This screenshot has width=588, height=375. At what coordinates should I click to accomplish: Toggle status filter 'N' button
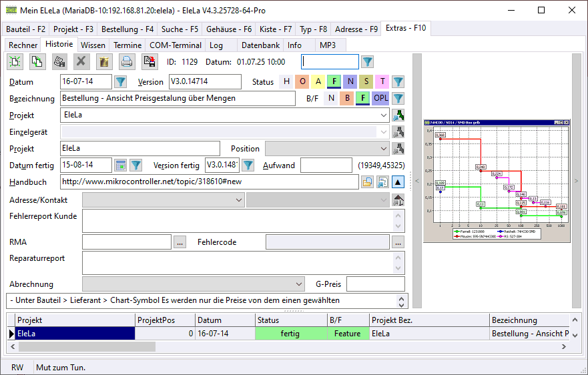[x=350, y=82]
